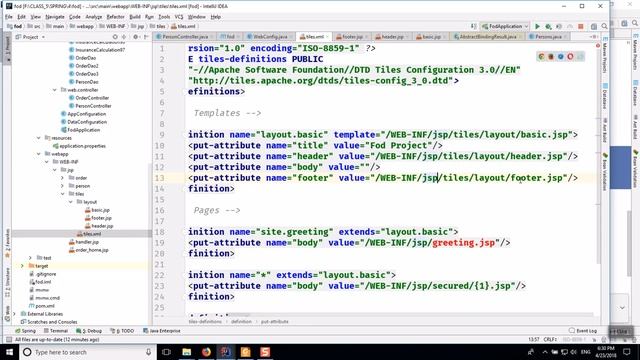This screenshot has height=360, width=640.
Task: Run FodApplication with the green play icon
Action: pyautogui.click(x=537, y=26)
